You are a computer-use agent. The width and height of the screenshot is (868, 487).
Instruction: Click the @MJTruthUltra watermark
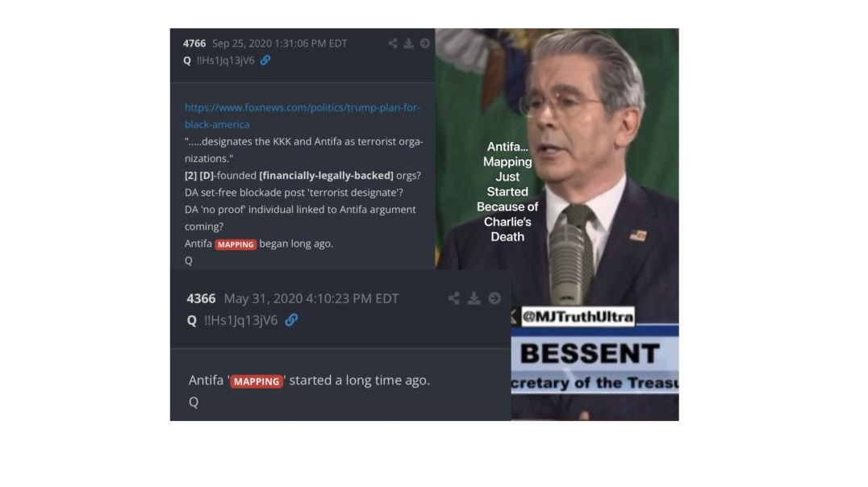pos(578,317)
